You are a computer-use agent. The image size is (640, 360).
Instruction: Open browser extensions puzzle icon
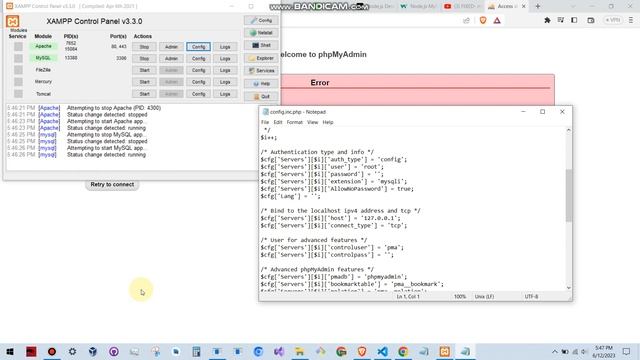547,20
